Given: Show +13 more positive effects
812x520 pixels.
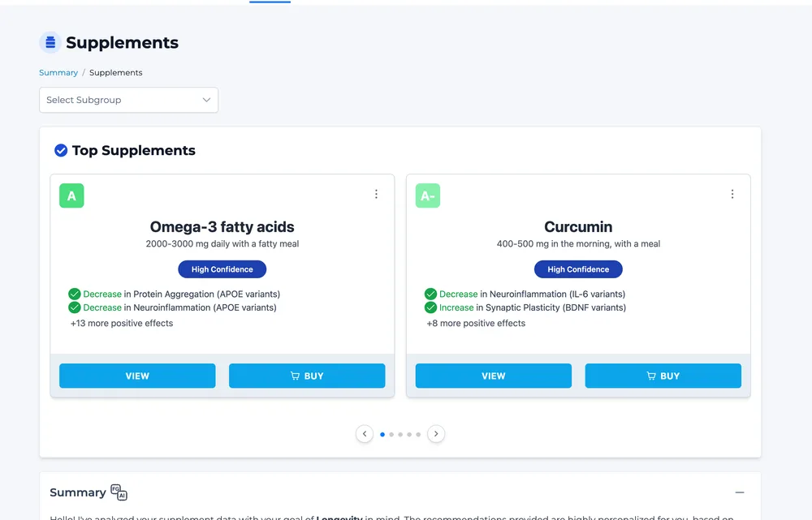Looking at the screenshot, I should point(122,324).
